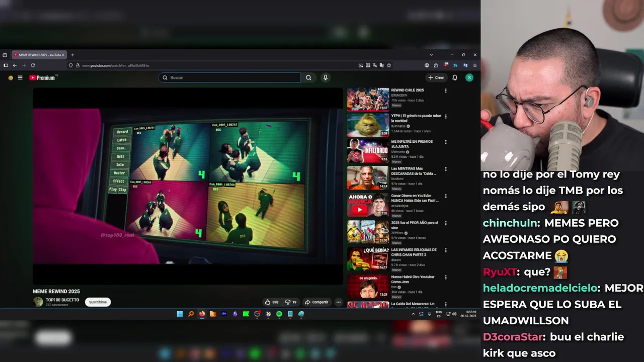Click the browser address bar URL

tap(116, 65)
